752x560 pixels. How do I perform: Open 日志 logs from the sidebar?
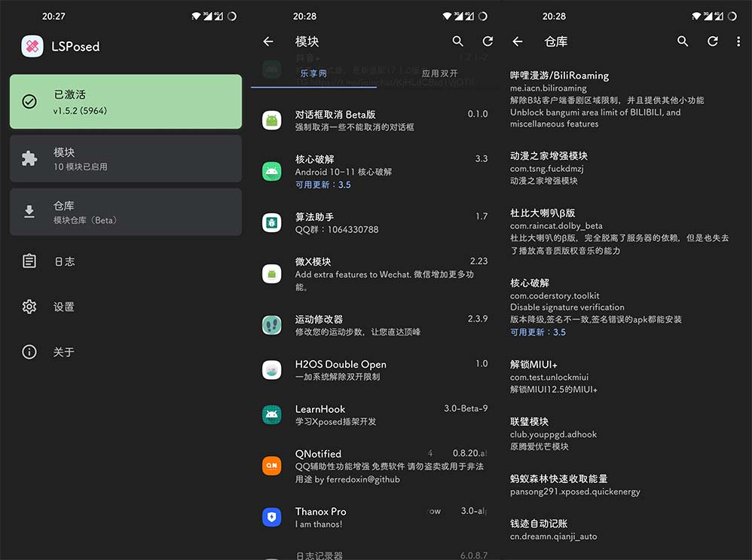(64, 262)
